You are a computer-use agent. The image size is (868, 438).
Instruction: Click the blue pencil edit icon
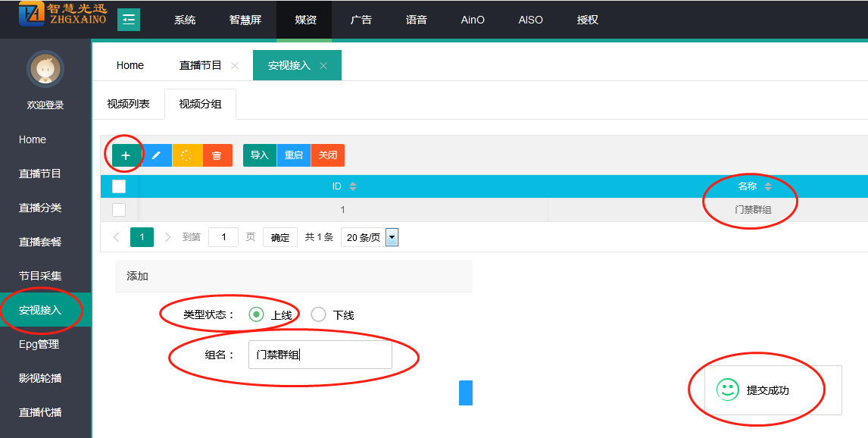(157, 155)
